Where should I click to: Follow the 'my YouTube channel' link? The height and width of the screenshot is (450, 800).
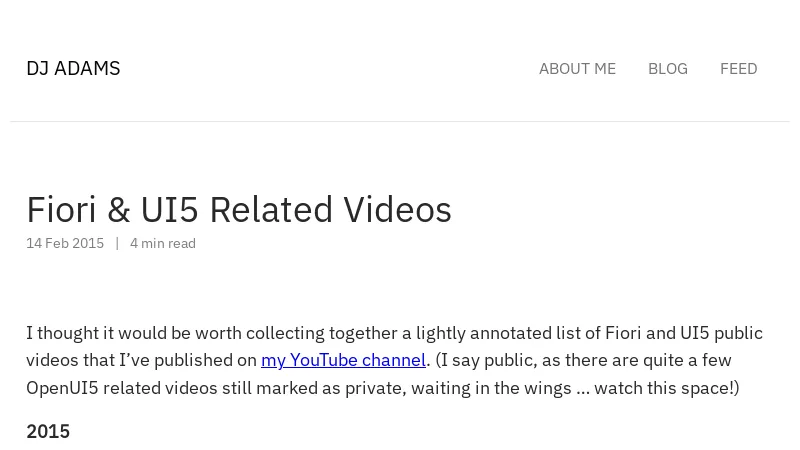[343, 360]
